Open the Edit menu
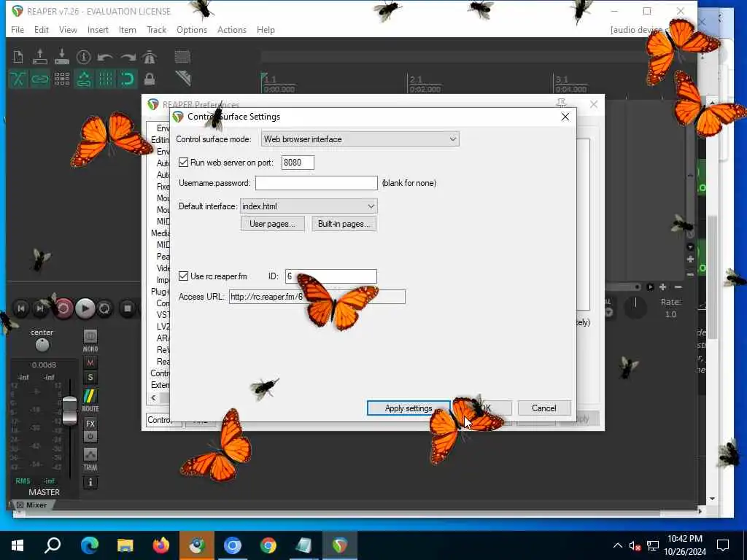Viewport: 747px width, 560px height. tap(42, 29)
